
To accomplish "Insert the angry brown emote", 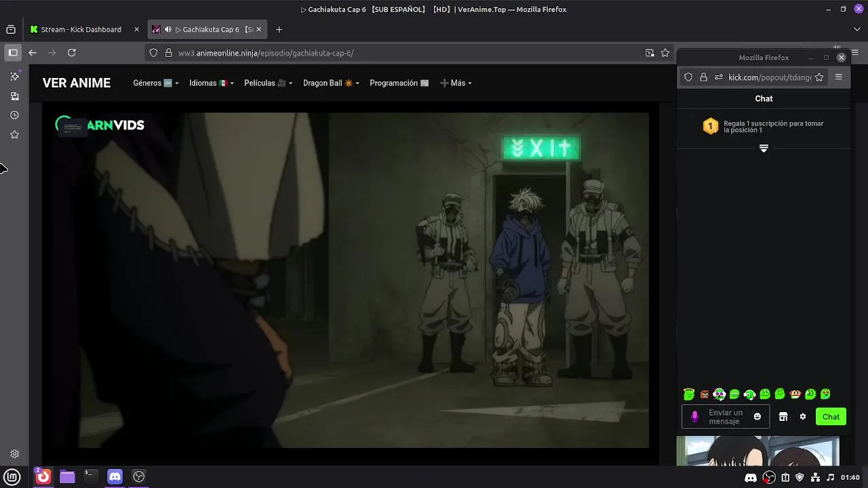I will [x=705, y=394].
